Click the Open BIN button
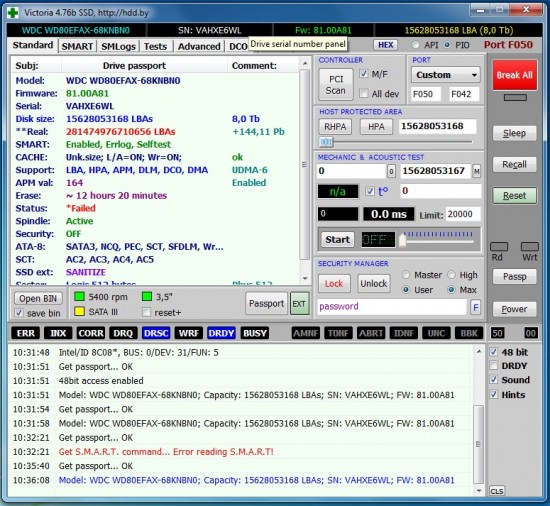The width and height of the screenshot is (550, 506). 38,298
